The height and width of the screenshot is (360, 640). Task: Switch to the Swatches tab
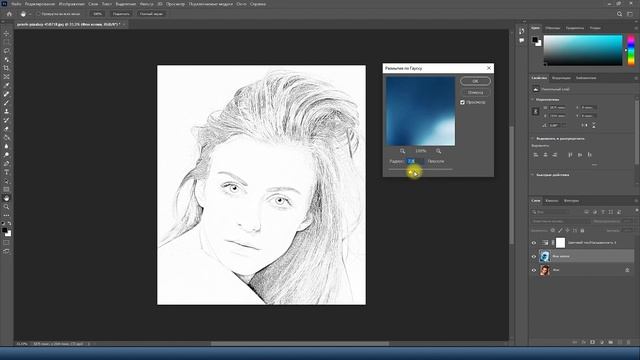click(553, 28)
